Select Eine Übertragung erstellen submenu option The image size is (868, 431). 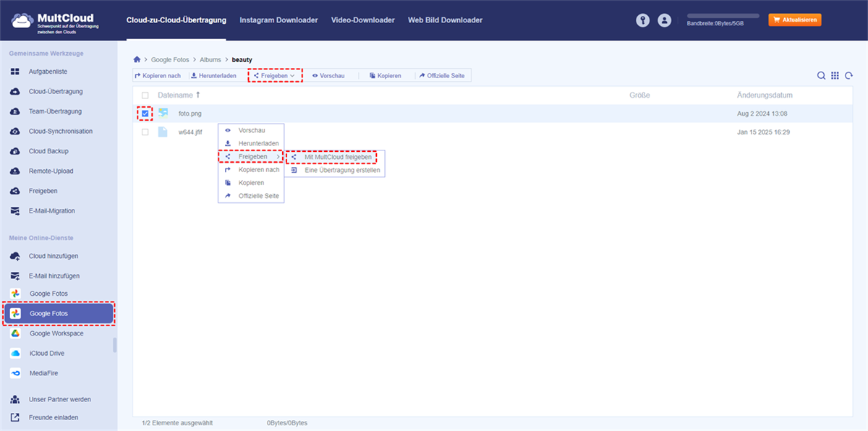pos(335,170)
